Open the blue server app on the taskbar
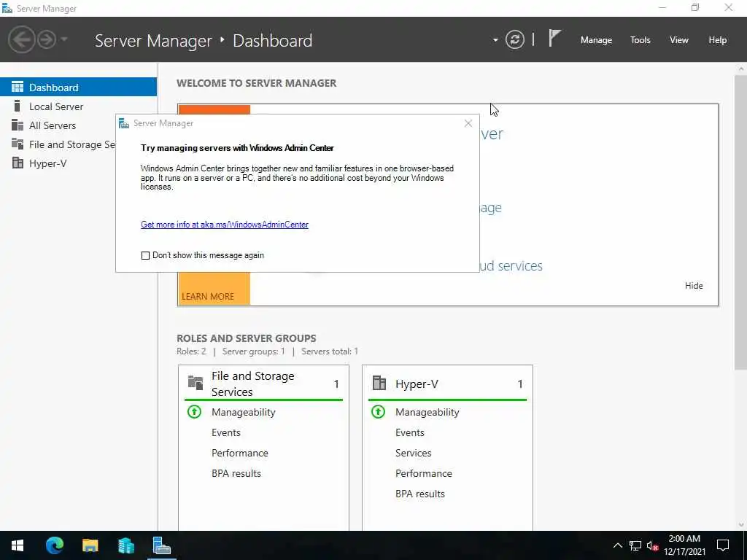Image resolution: width=747 pixels, height=560 pixels. 125,545
